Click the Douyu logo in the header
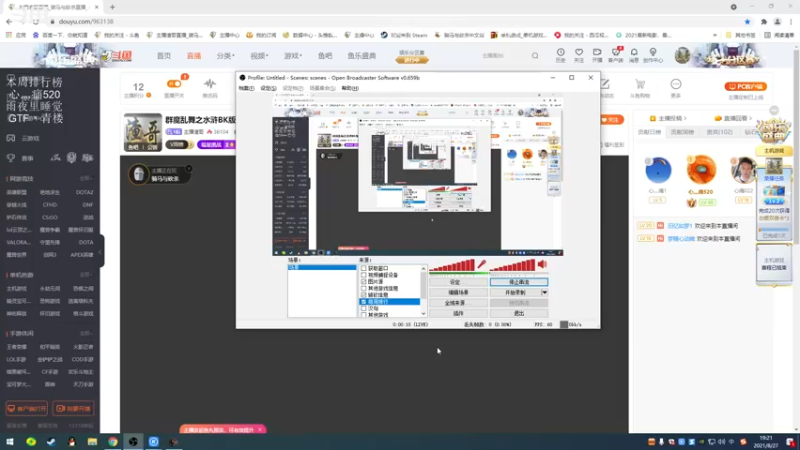Viewport: 800px width, 450px height. [x=116, y=56]
